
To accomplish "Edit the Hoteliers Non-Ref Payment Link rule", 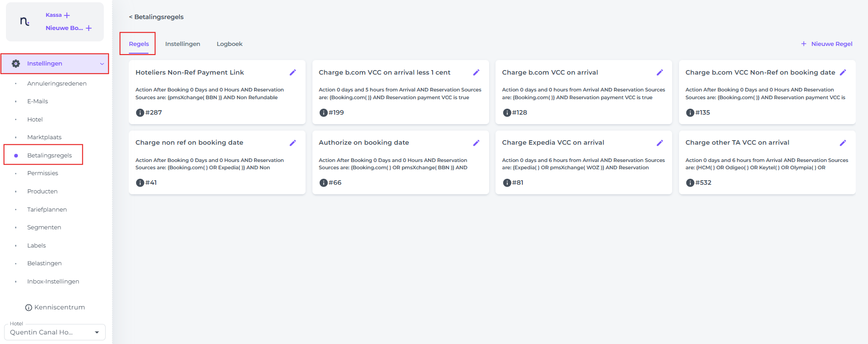I will coord(292,72).
